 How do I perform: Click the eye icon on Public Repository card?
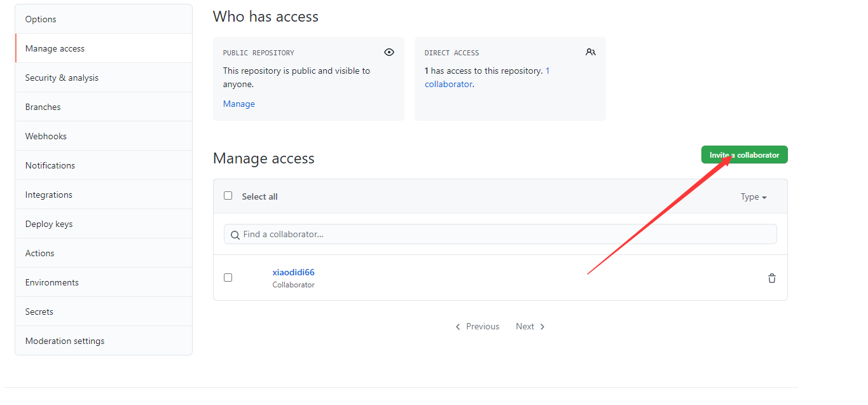389,52
